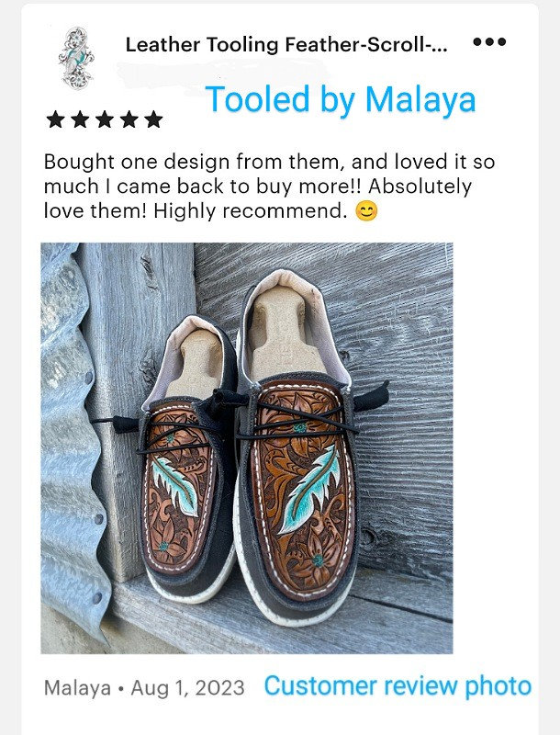560x735 pixels.
Task: Click the right shoe's turquoise feather
Action: click(311, 489)
